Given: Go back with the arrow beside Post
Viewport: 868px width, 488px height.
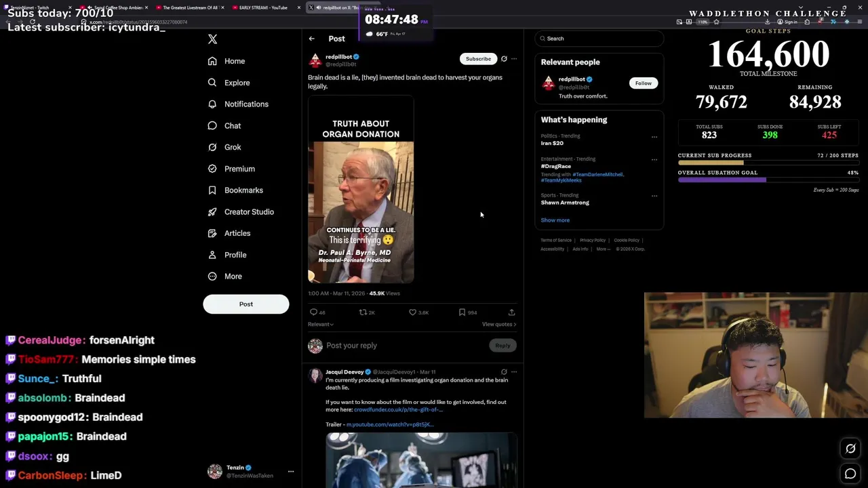Looking at the screenshot, I should (311, 39).
